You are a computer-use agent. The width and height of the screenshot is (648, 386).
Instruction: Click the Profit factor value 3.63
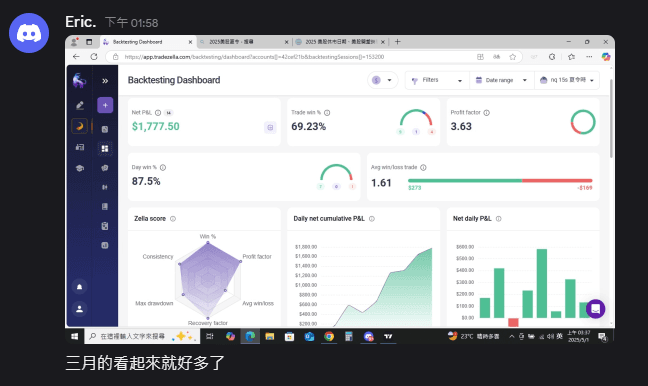point(461,126)
